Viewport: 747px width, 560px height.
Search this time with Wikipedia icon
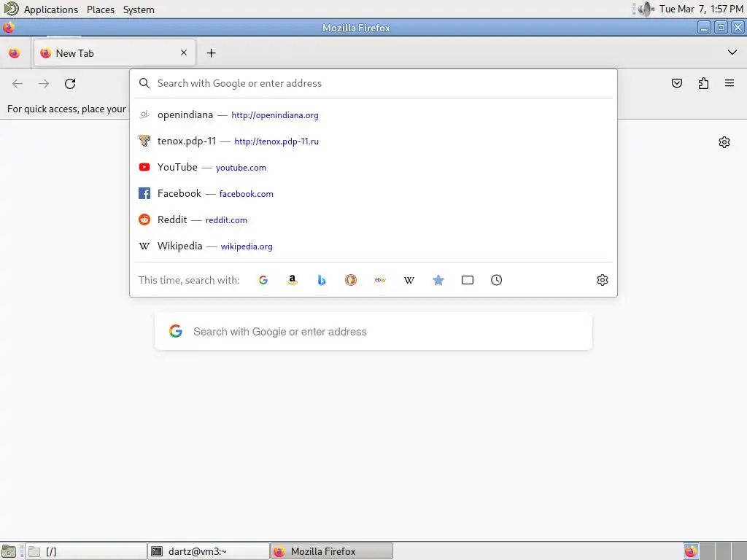pos(409,280)
